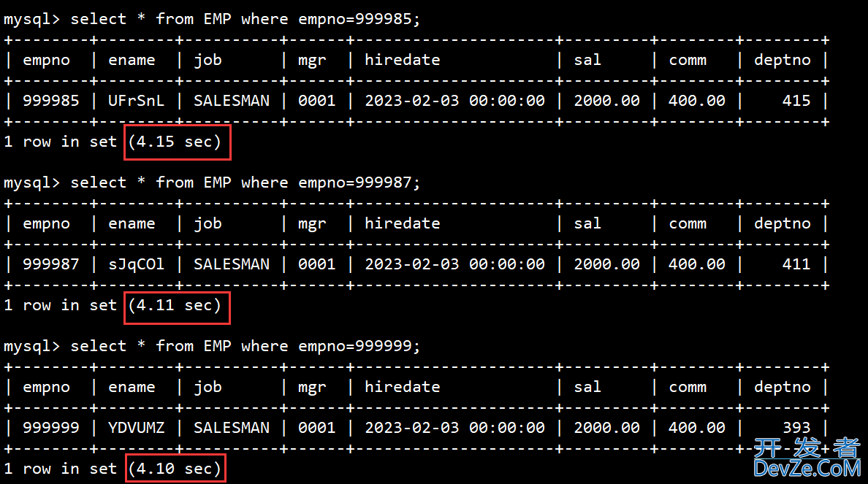Click the deptno column header in second table
868x484 pixels.
(x=783, y=223)
